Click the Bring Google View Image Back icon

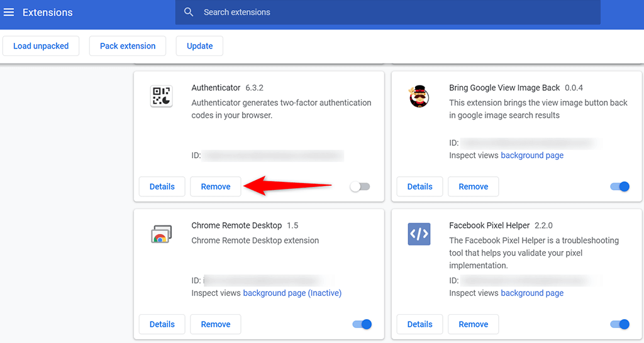tap(419, 96)
